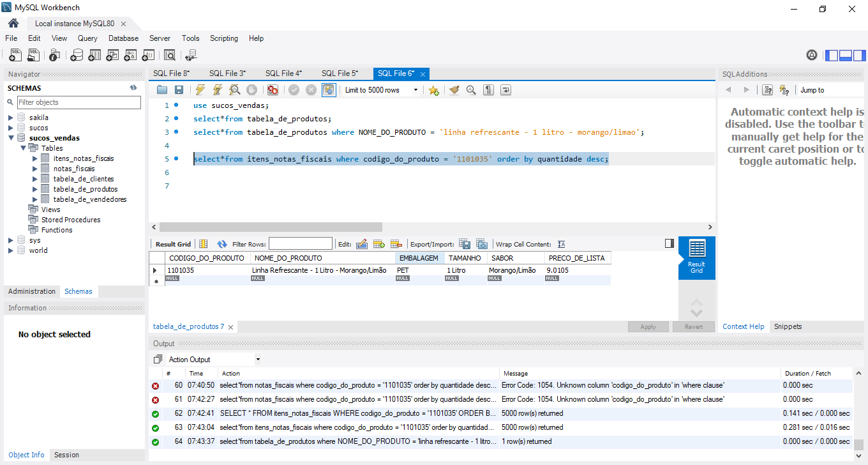The width and height of the screenshot is (868, 465).
Task: Open the Session tab at bottom
Action: (x=66, y=455)
